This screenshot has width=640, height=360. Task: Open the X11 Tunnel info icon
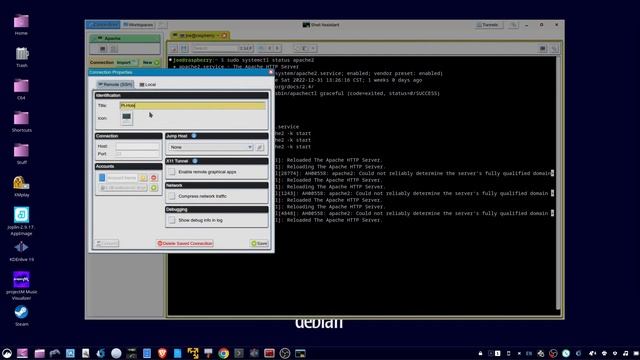(x=195, y=161)
